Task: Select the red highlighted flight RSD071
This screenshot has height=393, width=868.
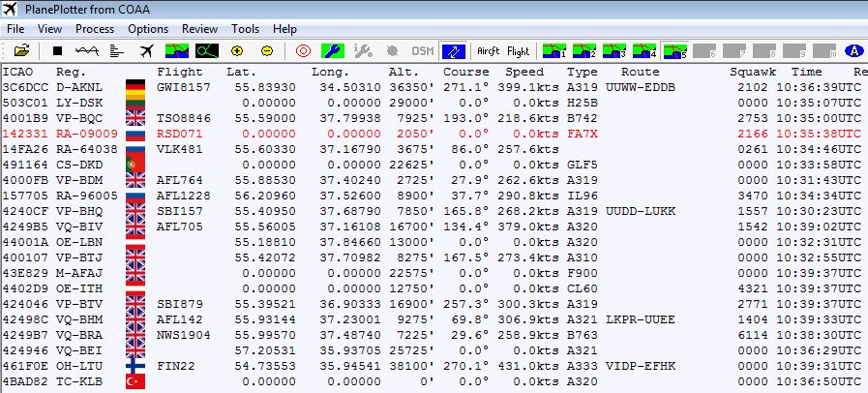Action: (x=180, y=134)
